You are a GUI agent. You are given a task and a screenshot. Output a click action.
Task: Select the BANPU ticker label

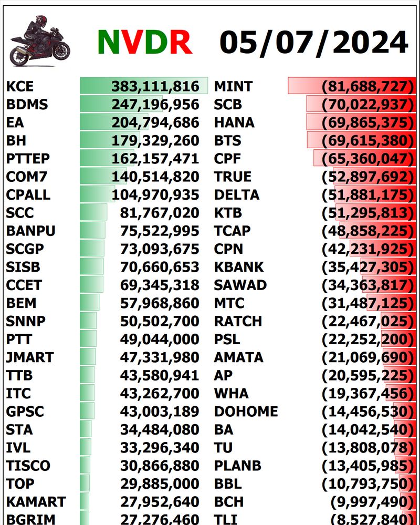pos(31,231)
